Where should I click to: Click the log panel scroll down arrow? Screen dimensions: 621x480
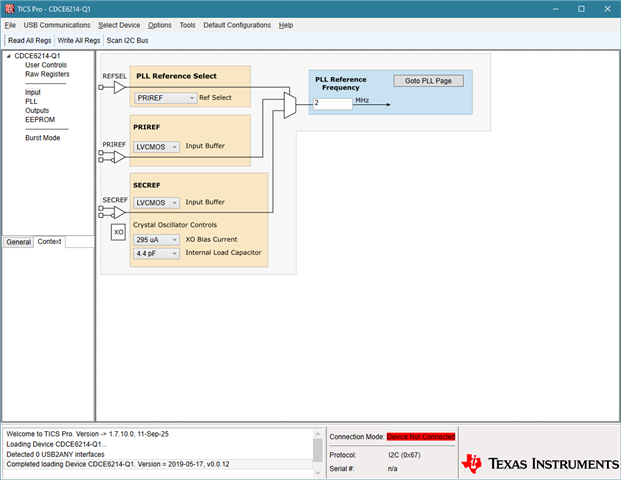point(318,473)
